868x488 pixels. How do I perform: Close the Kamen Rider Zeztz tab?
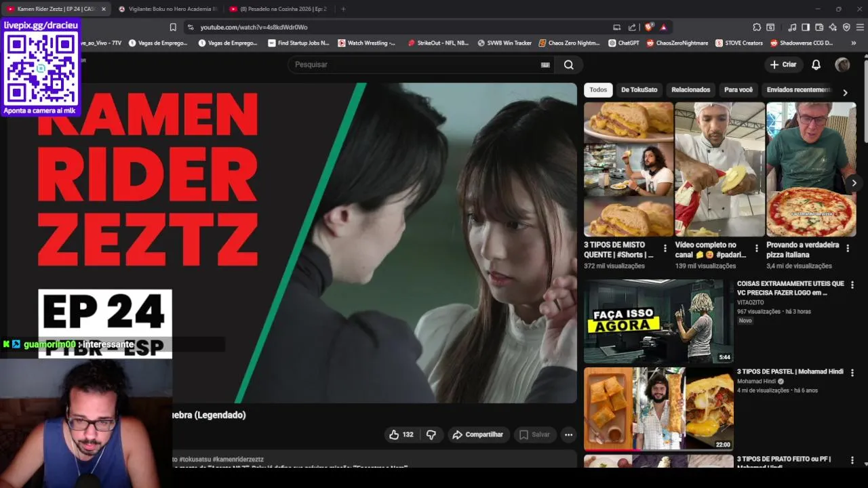[104, 9]
